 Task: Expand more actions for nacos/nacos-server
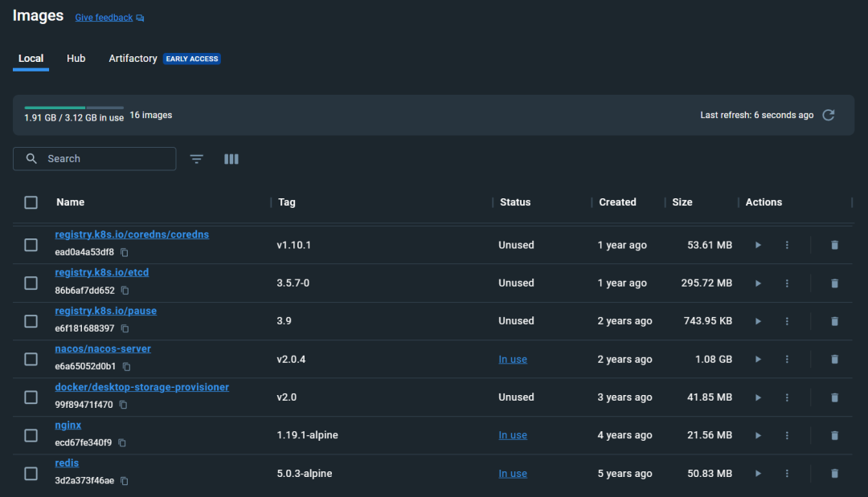point(787,360)
